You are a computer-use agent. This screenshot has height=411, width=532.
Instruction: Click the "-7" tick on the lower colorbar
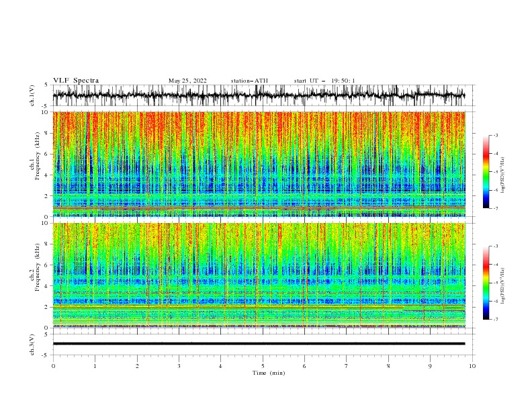(x=496, y=319)
